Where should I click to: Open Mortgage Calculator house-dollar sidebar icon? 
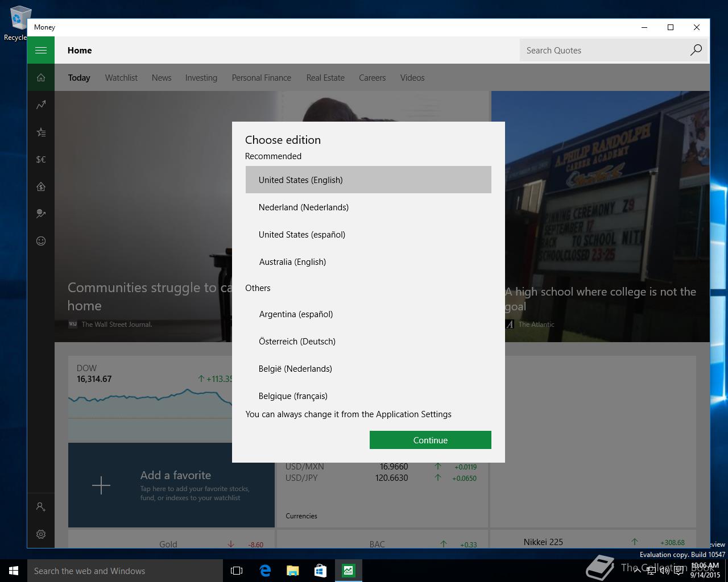tap(41, 186)
